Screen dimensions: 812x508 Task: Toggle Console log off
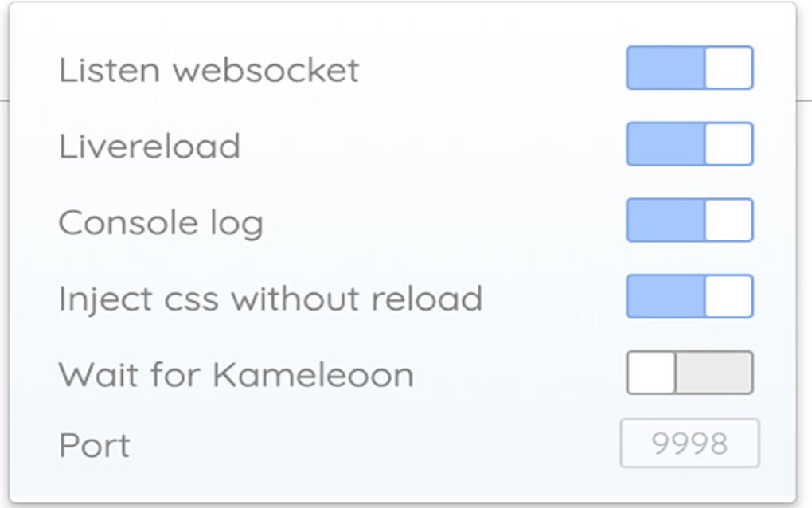pyautogui.click(x=689, y=221)
